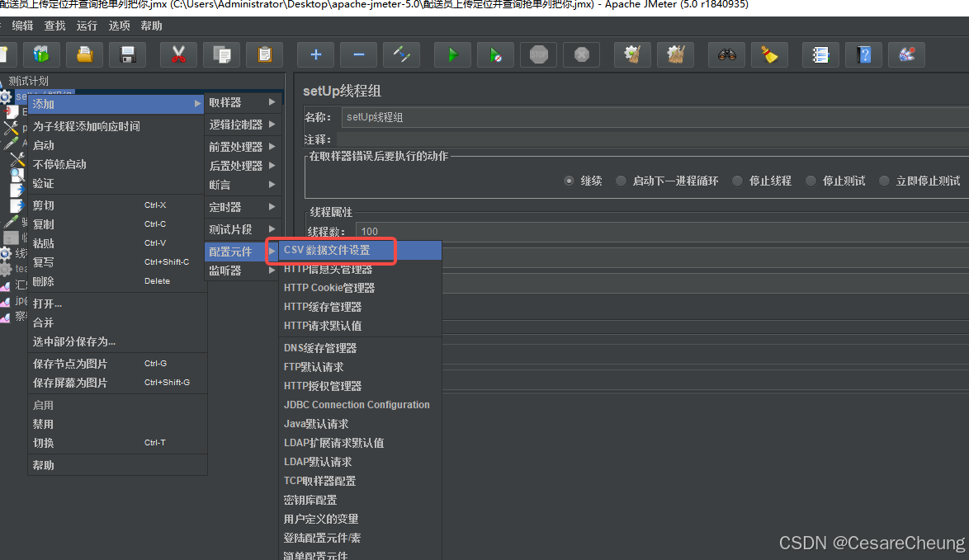Choose 不停顿启动 context menu item
This screenshot has height=560, width=969.
117,164
